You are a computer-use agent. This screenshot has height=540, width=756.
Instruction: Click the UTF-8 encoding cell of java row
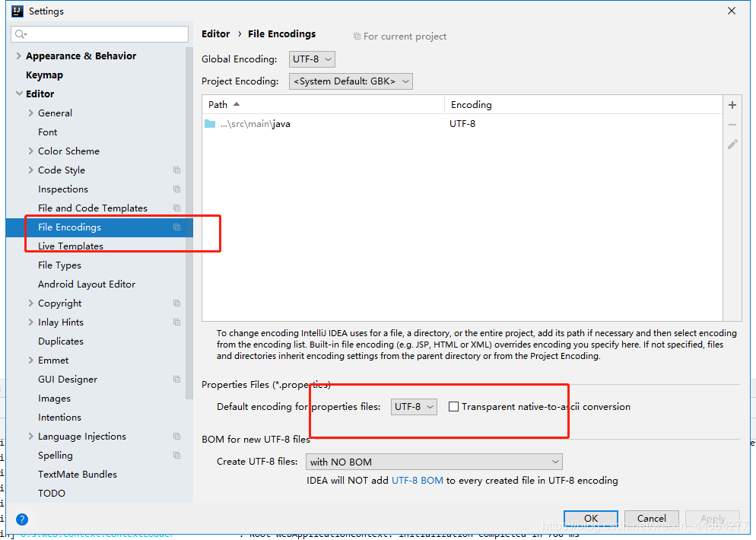click(462, 124)
